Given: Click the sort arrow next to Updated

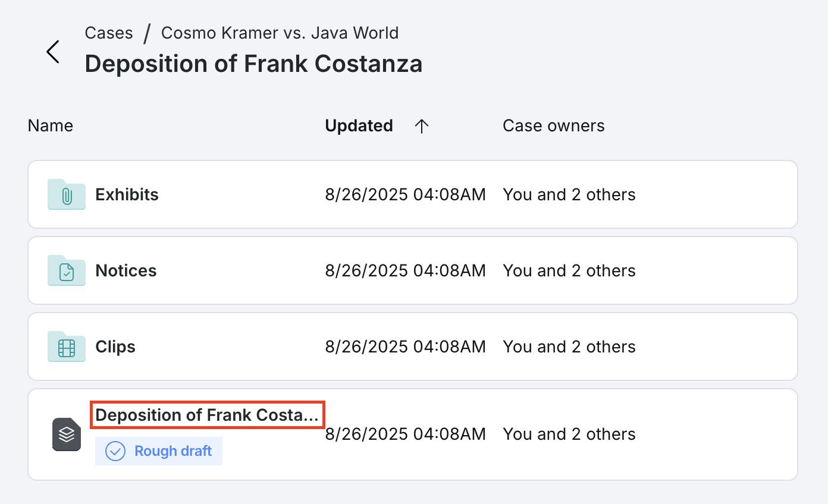Looking at the screenshot, I should click(x=422, y=126).
